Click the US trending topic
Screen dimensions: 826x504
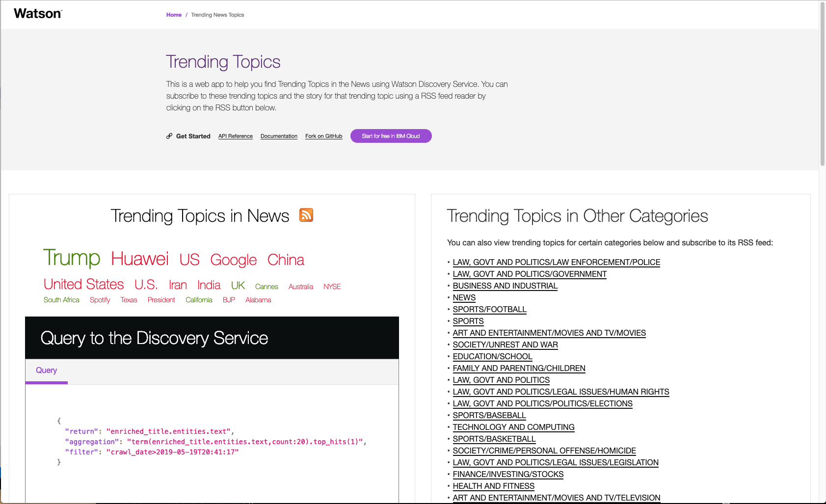[189, 260]
